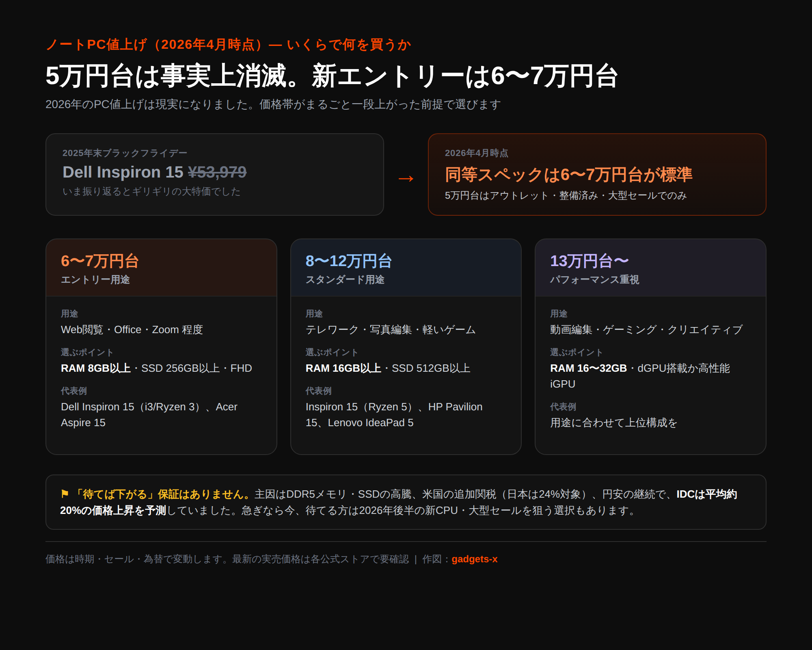Click the gadgets-x credit link
The width and height of the screenshot is (812, 650).
click(x=474, y=559)
